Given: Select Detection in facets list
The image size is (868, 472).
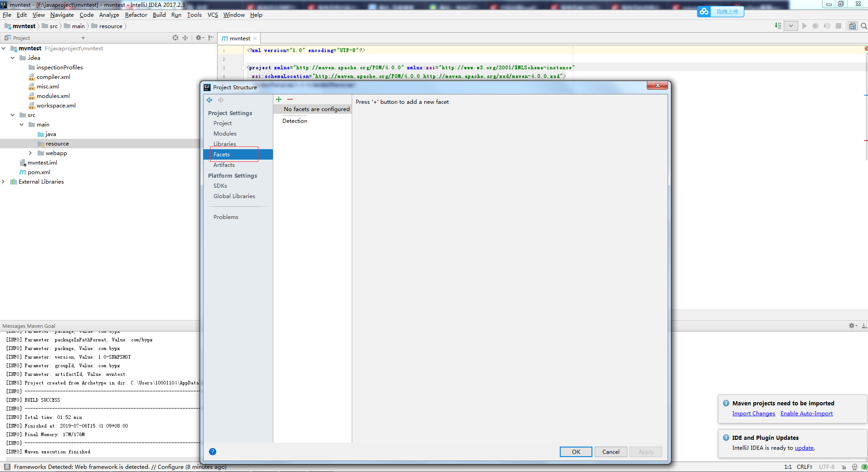Looking at the screenshot, I should [295, 121].
